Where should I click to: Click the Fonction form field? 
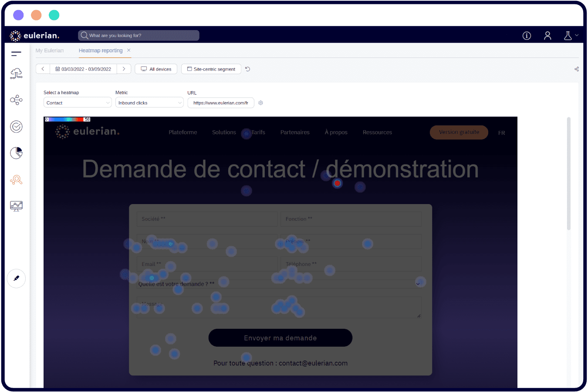pos(351,219)
